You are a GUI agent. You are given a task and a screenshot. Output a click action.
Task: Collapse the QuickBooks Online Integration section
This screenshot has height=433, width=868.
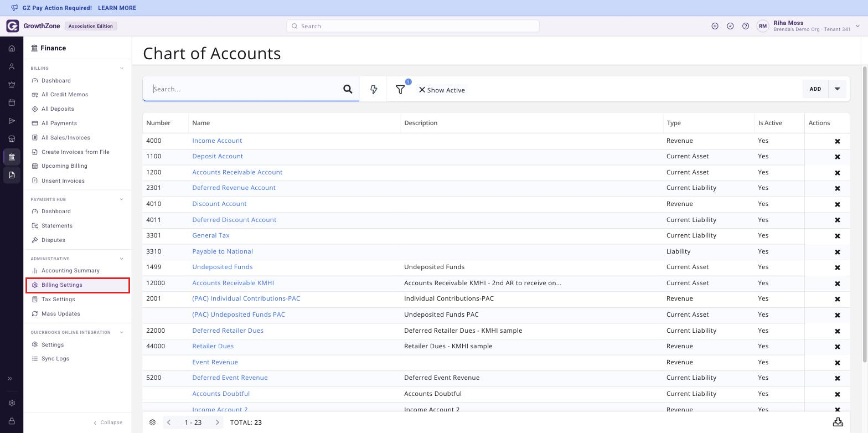click(122, 332)
